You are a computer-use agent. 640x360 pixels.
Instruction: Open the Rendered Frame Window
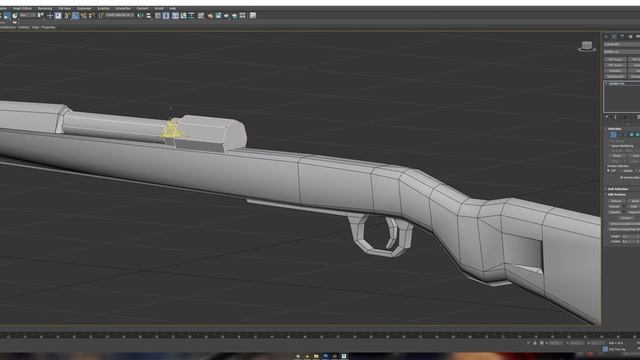[x=218, y=16]
